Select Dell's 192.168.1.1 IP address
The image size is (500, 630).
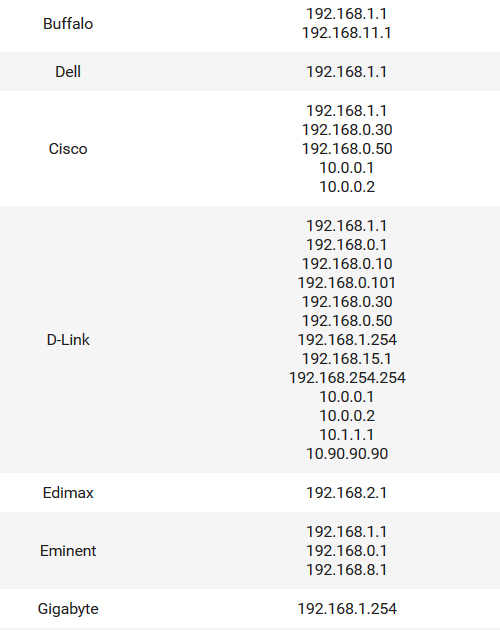point(347,72)
